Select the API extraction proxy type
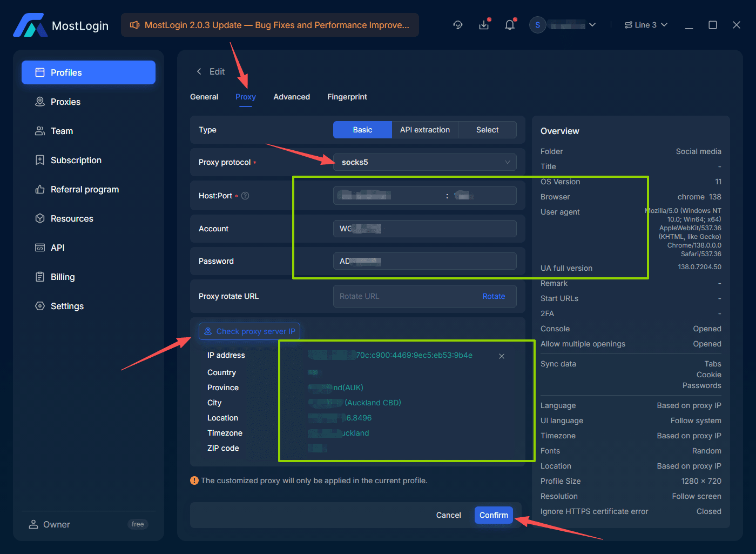 (x=425, y=130)
